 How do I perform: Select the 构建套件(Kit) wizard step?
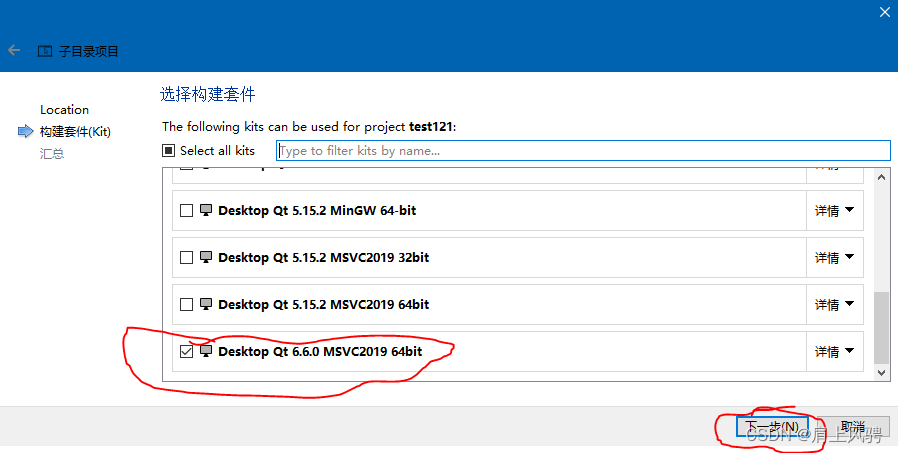coord(75,132)
